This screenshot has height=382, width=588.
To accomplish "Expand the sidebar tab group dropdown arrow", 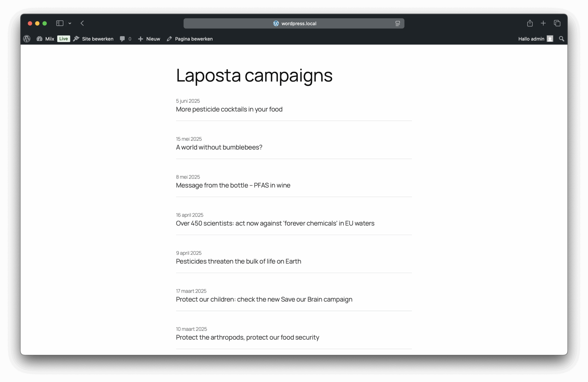I will point(70,23).
